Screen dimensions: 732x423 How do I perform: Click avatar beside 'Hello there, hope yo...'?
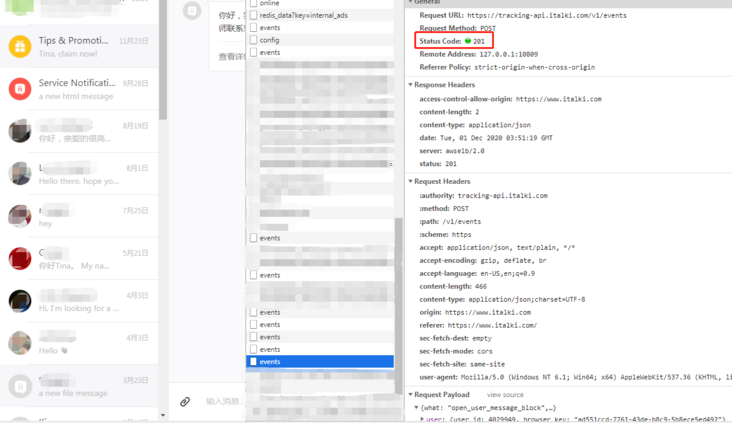pos(20,173)
